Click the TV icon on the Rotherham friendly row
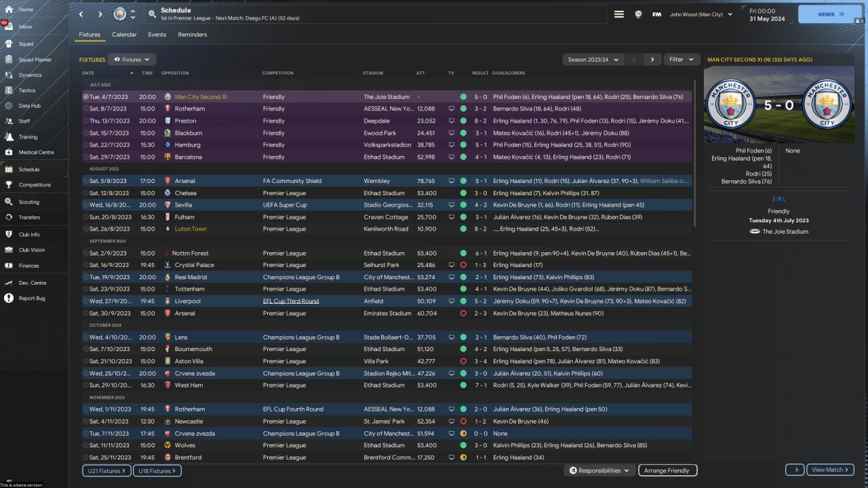The image size is (868, 488). pyautogui.click(x=452, y=108)
